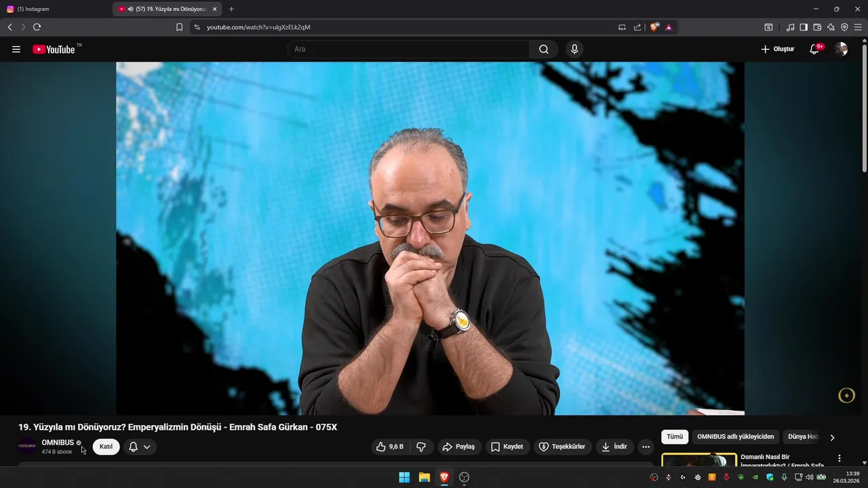The width and height of the screenshot is (868, 488).
Task: Click the Brave browser taskbar icon
Action: pos(444,477)
